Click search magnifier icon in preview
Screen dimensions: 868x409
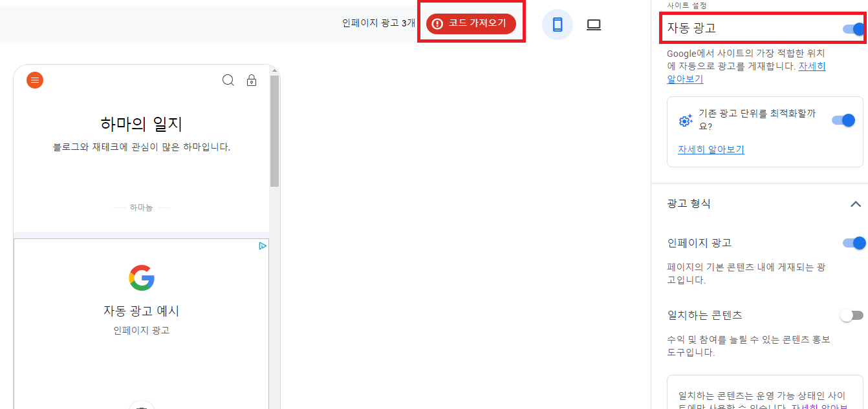click(228, 80)
